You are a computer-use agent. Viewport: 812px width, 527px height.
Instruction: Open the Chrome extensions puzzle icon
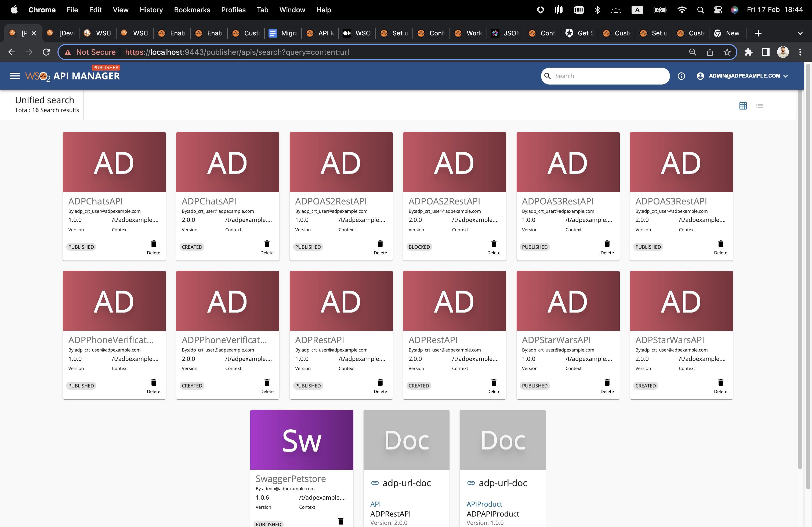pyautogui.click(x=748, y=52)
